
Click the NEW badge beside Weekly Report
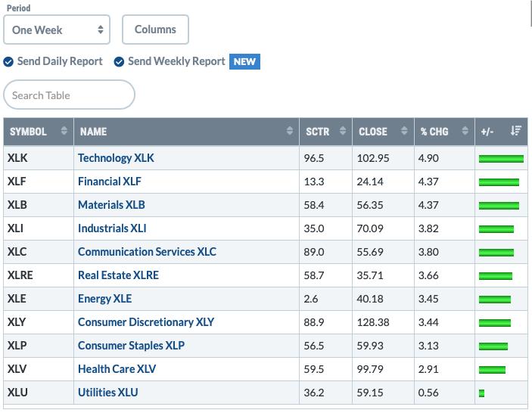pyautogui.click(x=244, y=62)
